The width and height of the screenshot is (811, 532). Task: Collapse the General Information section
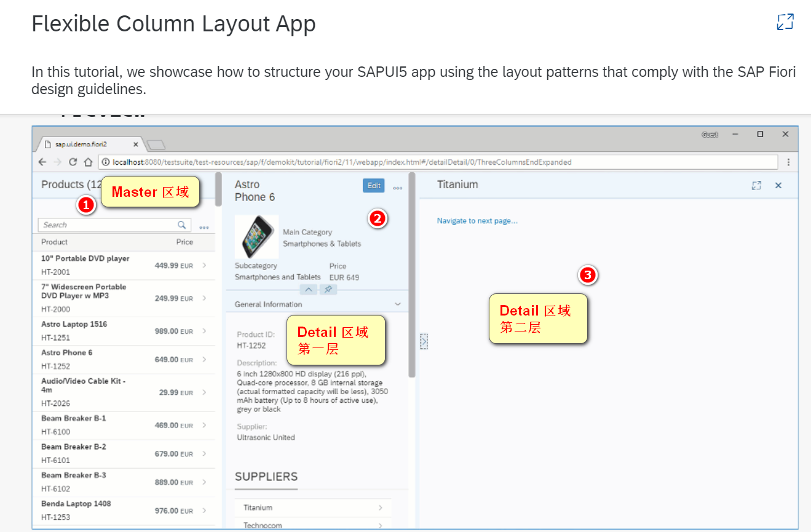pos(398,304)
